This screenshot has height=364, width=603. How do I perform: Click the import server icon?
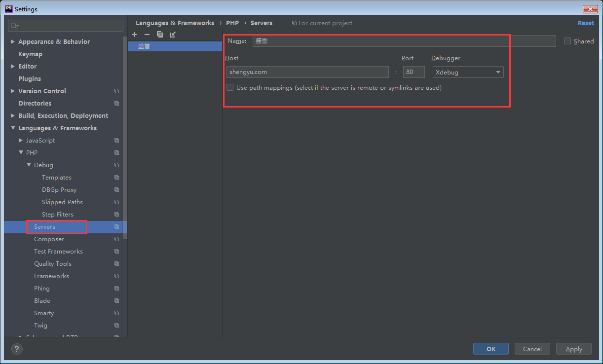click(172, 35)
